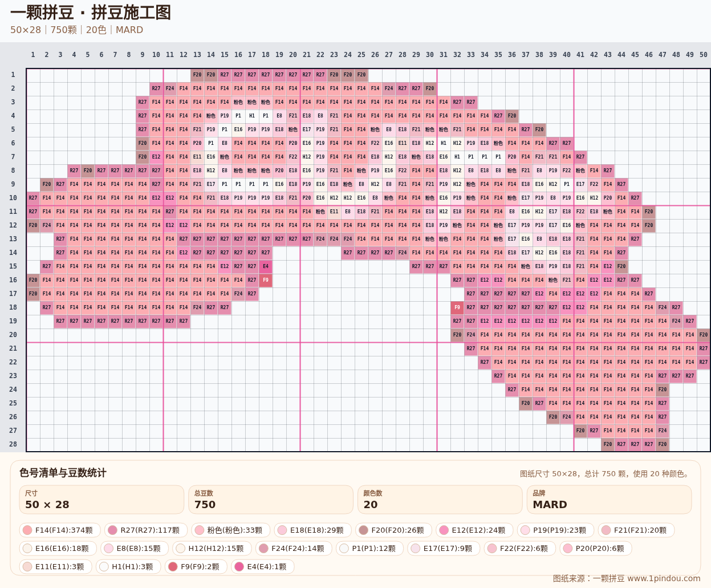
Task: Click the F9 bead cell in row 16
Action: tap(266, 280)
